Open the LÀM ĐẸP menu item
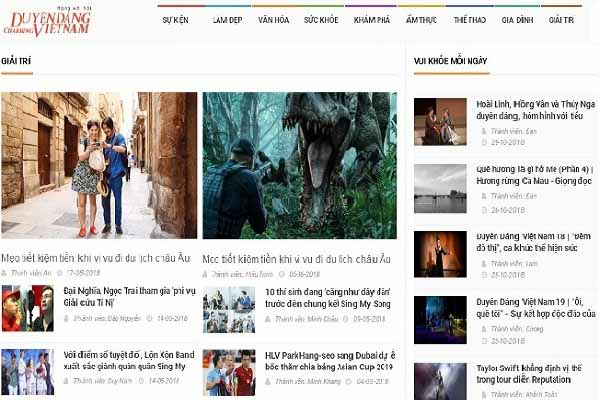This screenshot has height=400, width=600. click(x=227, y=20)
